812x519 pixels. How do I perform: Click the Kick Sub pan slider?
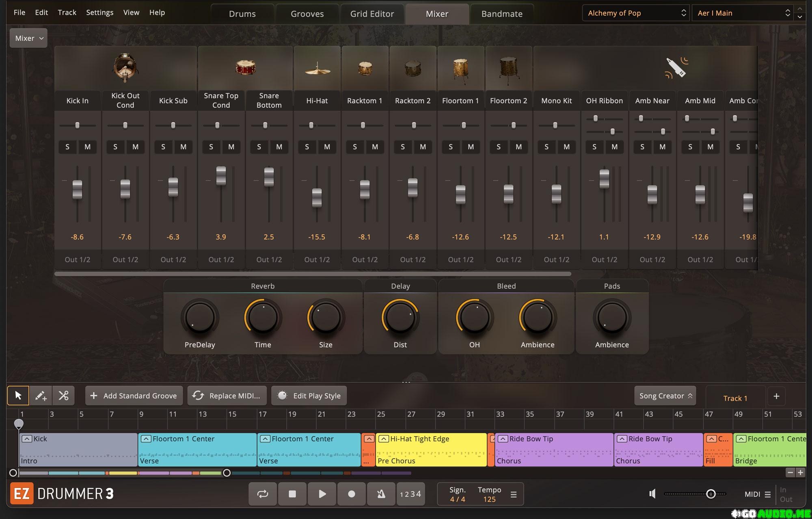coord(173,125)
